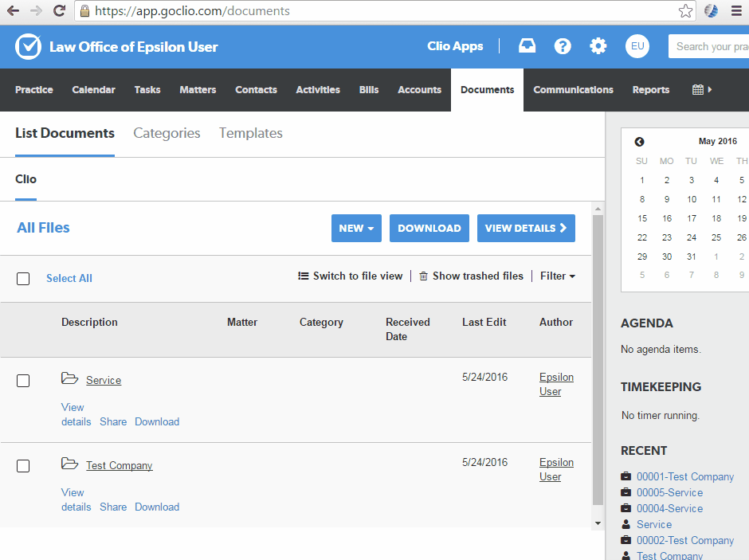The height and width of the screenshot is (560, 749).
Task: Click View details under the Service folder
Action: [x=76, y=414]
